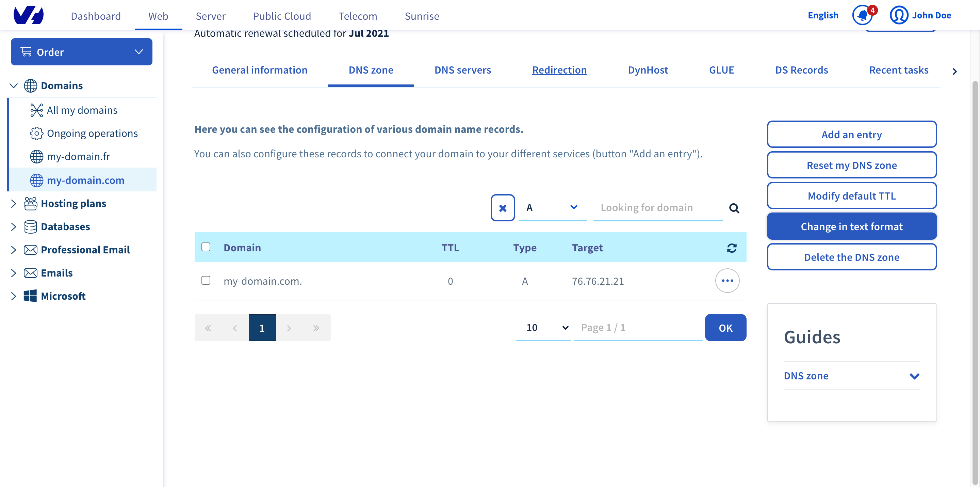This screenshot has width=980, height=487.
Task: Click Reset my DNS zone
Action: point(852,165)
